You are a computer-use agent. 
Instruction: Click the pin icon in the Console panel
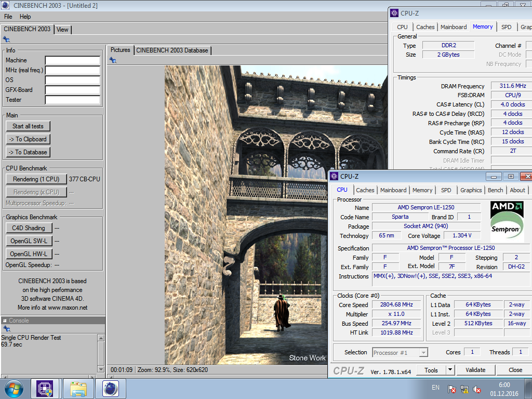[6, 328]
